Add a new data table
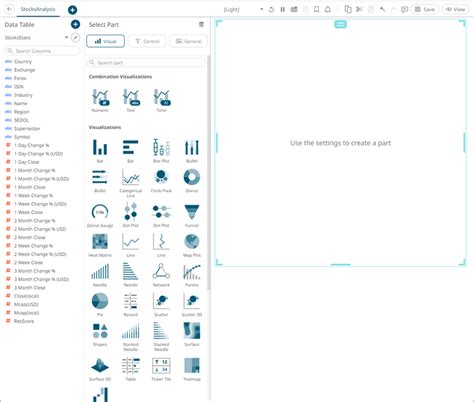 (75, 24)
